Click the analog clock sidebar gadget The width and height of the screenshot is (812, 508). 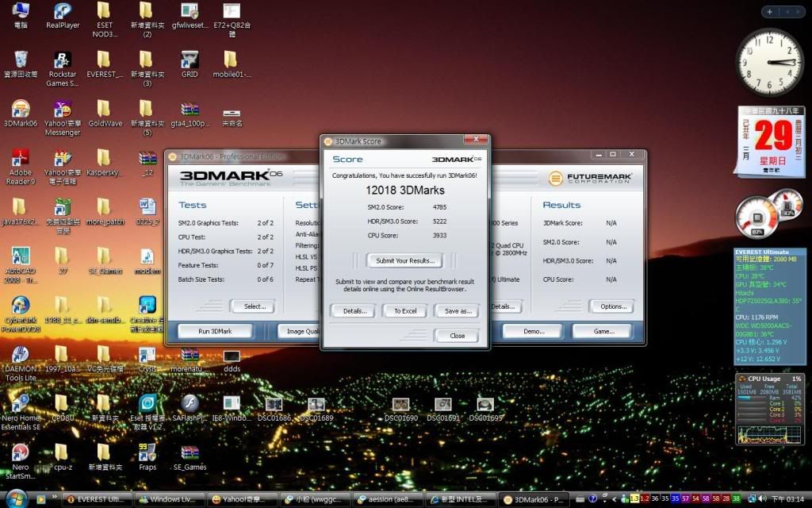click(770, 62)
